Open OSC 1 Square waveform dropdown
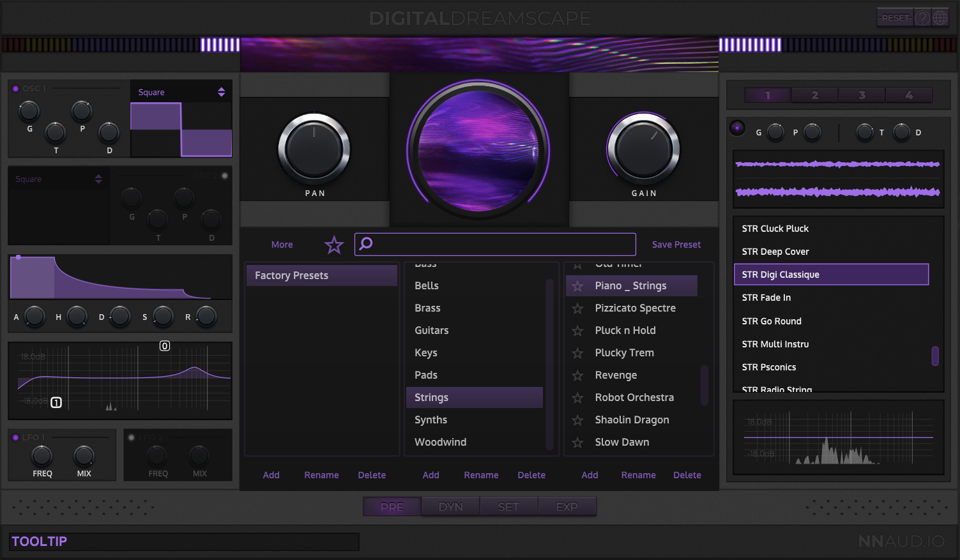Image resolution: width=960 pixels, height=560 pixels. point(181,92)
